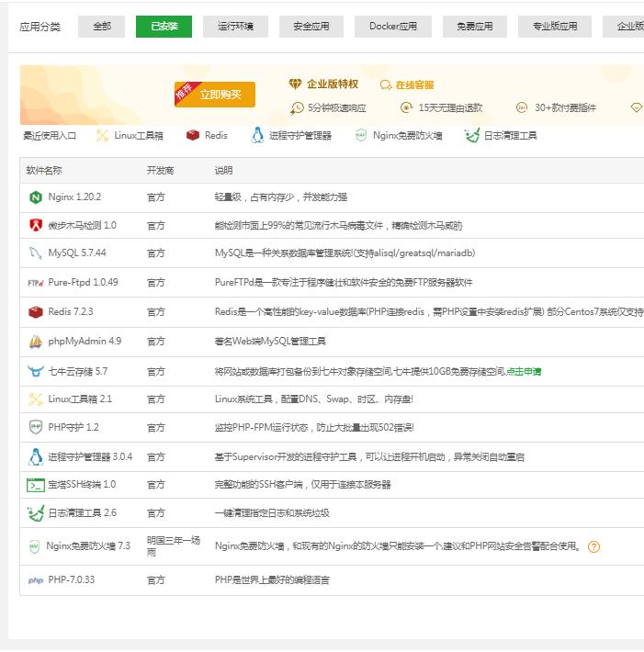The width and height of the screenshot is (644, 652).
Task: Click the 5分钟极速响应 clock icon
Action: pyautogui.click(x=297, y=108)
